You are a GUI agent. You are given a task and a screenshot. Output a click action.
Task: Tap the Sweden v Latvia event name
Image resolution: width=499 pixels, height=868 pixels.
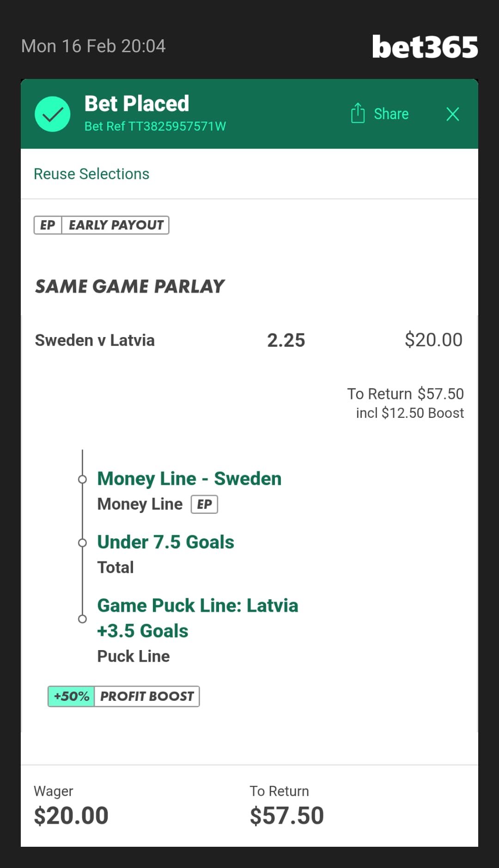pyautogui.click(x=95, y=340)
